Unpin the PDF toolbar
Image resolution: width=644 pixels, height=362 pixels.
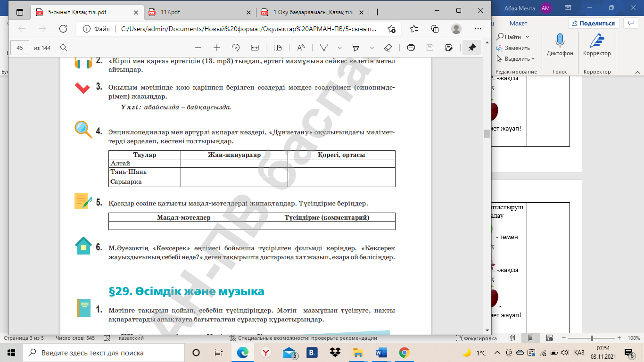471,48
